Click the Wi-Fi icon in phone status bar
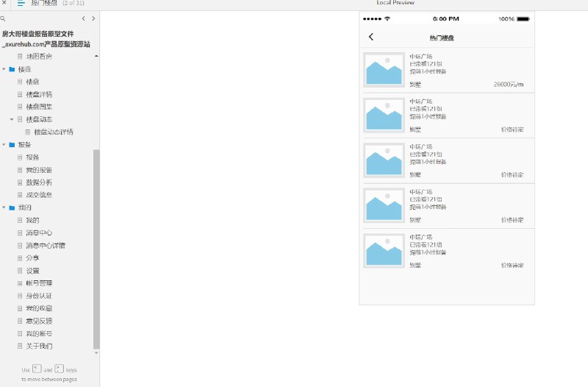The width and height of the screenshot is (588, 387). (x=387, y=18)
